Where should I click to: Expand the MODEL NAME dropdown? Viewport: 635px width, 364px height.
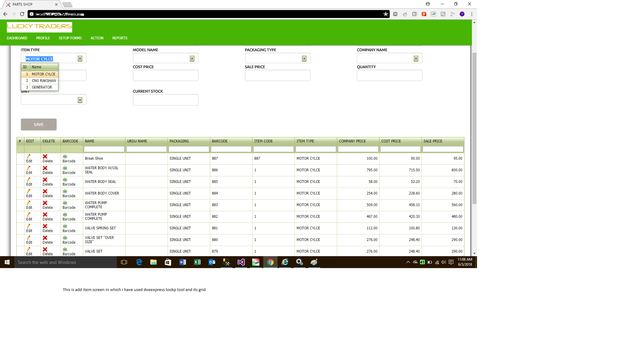pos(192,59)
